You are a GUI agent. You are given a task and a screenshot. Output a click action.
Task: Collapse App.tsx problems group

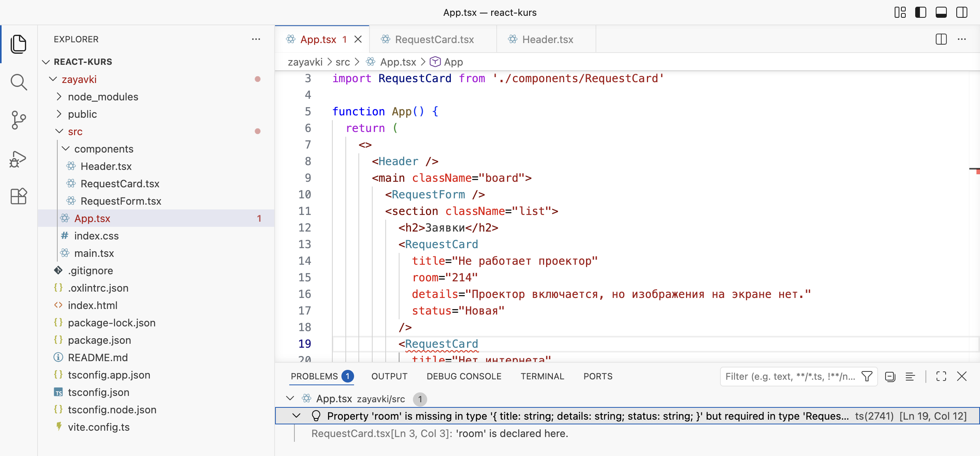click(x=290, y=398)
